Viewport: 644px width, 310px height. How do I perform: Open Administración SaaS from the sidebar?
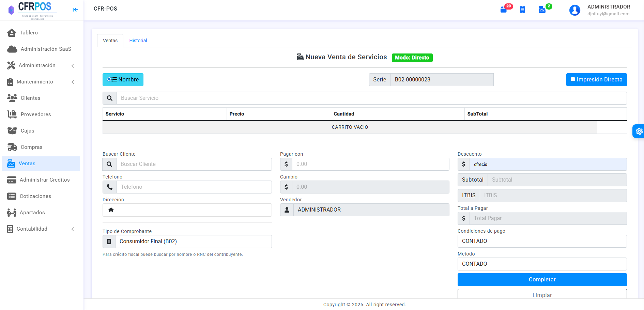(41, 49)
